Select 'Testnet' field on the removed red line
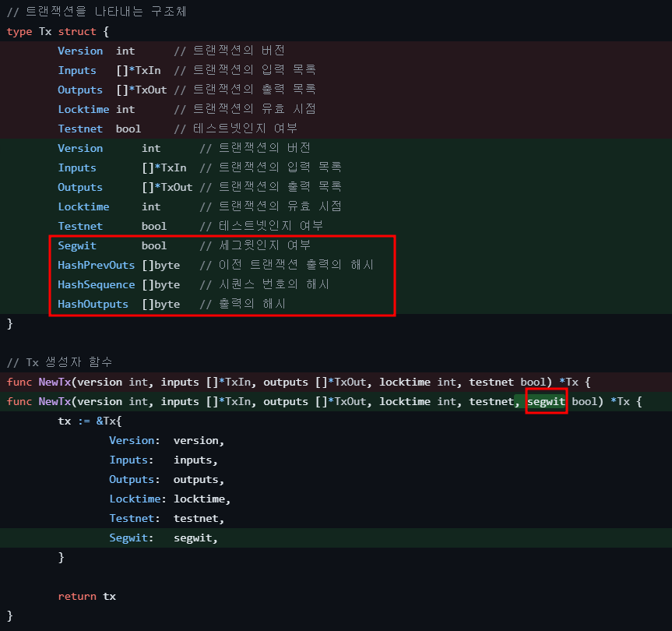672x631 pixels. point(80,129)
